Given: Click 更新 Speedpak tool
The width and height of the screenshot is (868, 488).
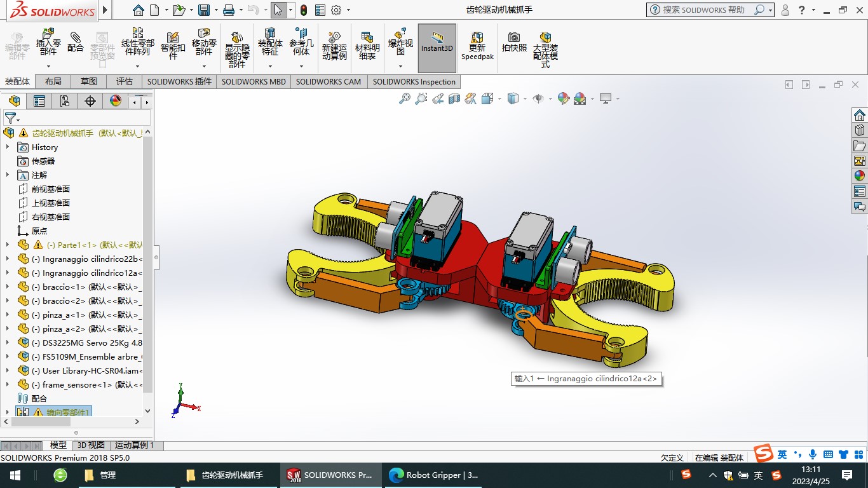Looking at the screenshot, I should click(x=477, y=46).
